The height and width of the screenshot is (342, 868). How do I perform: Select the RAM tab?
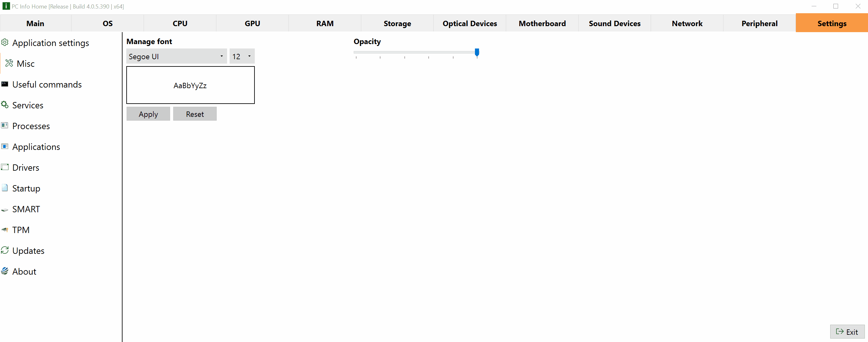coord(325,23)
